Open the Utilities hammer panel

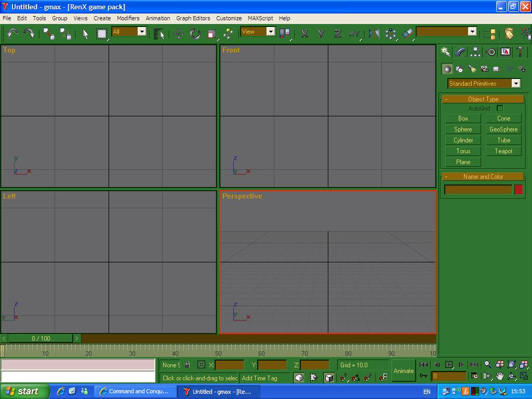click(520, 52)
